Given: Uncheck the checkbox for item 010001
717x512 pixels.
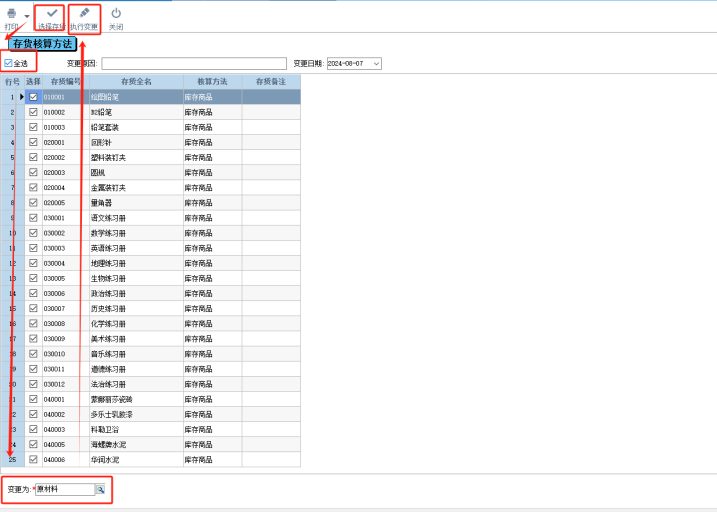Looking at the screenshot, I should (33, 97).
